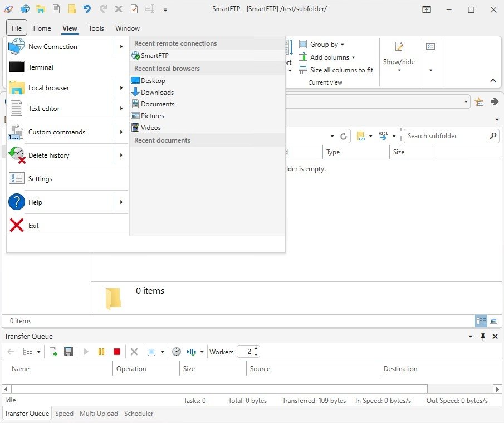Expand the New Connection submenu arrow

121,47
